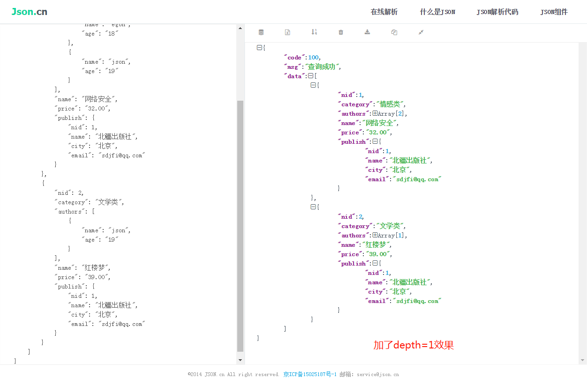Click the compress arrows icon
The height and width of the screenshot is (392, 587).
click(x=421, y=32)
